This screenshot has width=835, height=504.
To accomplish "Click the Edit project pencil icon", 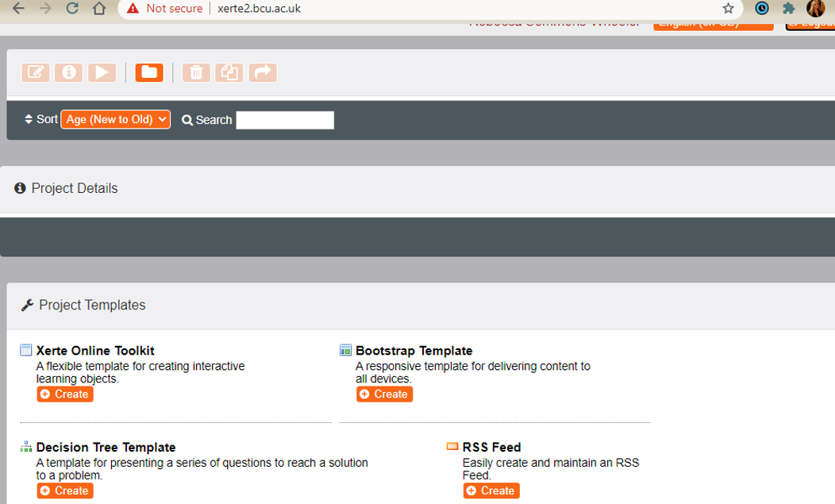I will 36,72.
